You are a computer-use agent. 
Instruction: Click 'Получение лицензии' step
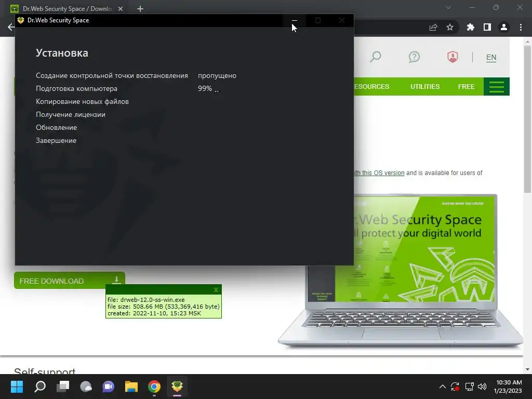(x=71, y=114)
